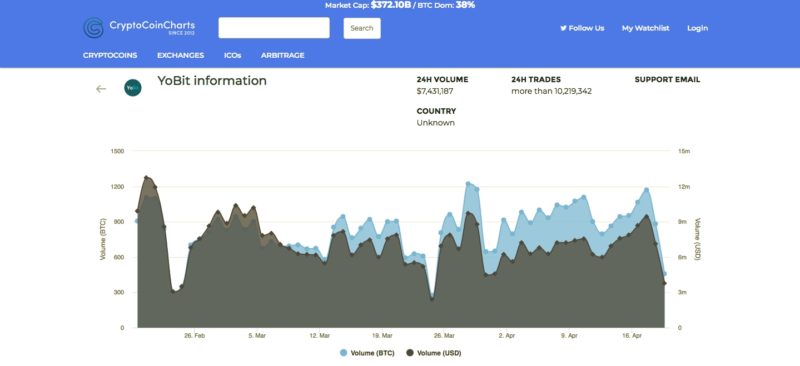
Task: Toggle Volume (USD) legend series
Action: pyautogui.click(x=434, y=353)
